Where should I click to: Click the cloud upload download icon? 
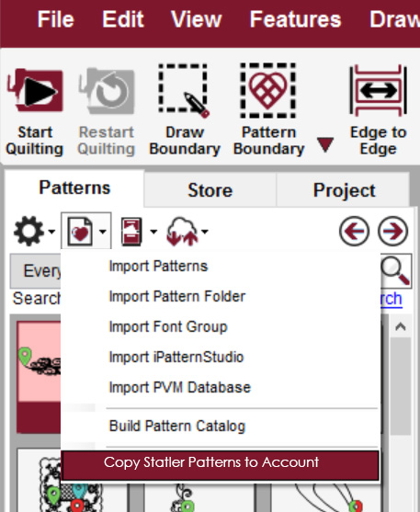click(x=182, y=232)
